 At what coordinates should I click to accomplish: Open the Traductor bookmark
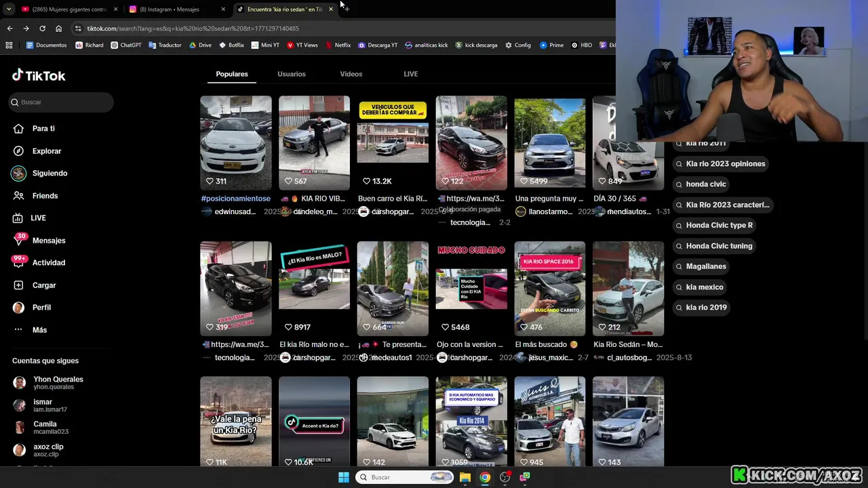[164, 45]
